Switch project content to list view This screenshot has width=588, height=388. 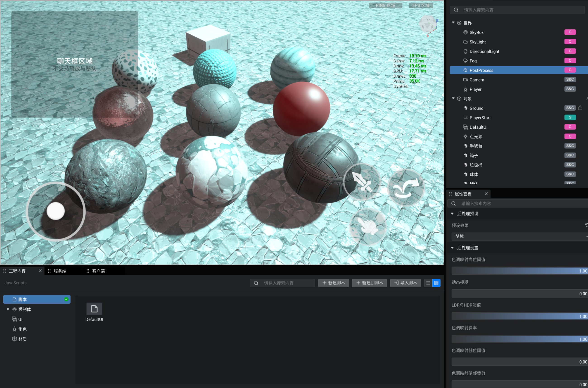point(428,283)
